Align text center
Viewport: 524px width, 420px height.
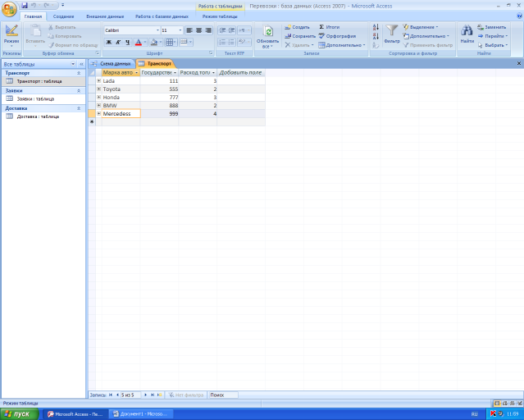pos(198,30)
